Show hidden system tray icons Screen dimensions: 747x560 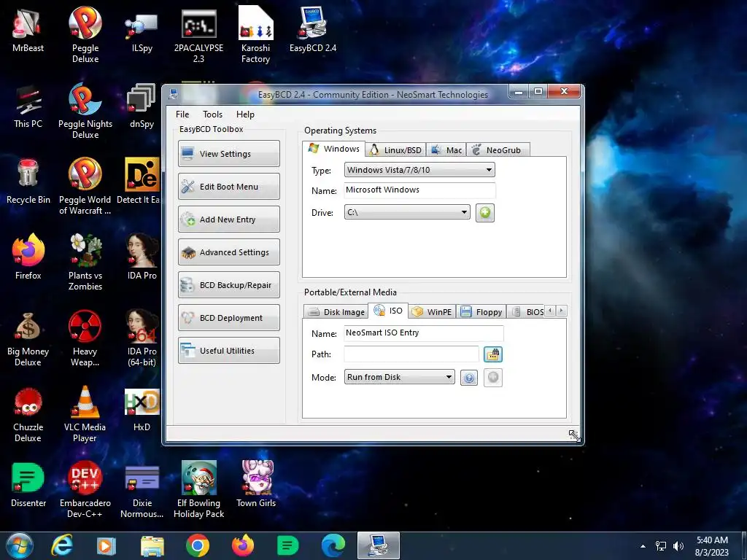[643, 546]
